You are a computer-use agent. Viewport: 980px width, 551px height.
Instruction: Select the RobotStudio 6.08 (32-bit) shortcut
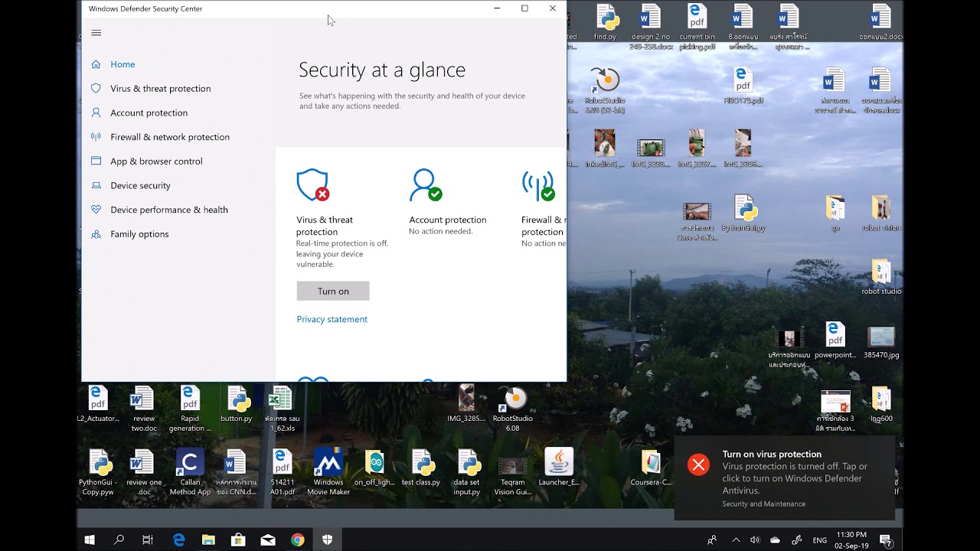(605, 90)
